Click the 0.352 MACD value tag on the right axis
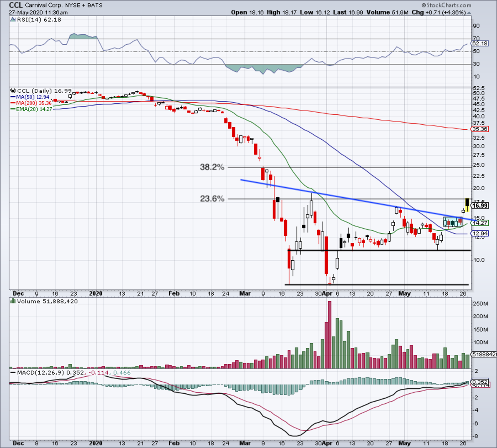This screenshot has width=497, height=448. coord(480,382)
